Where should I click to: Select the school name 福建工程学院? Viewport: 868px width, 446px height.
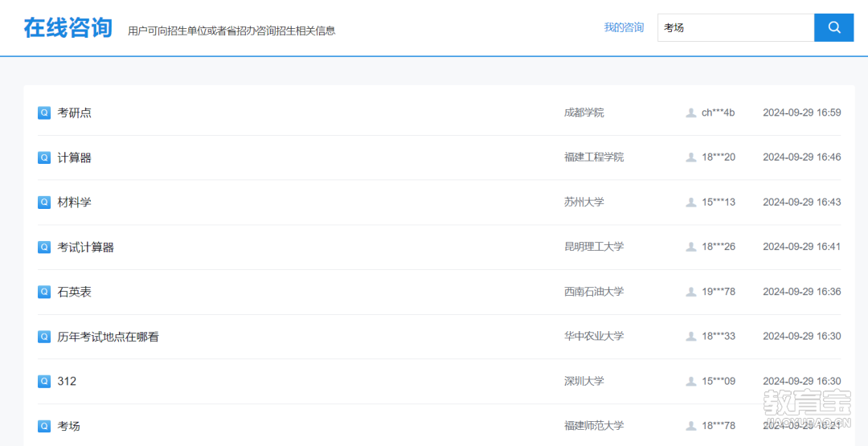click(594, 158)
